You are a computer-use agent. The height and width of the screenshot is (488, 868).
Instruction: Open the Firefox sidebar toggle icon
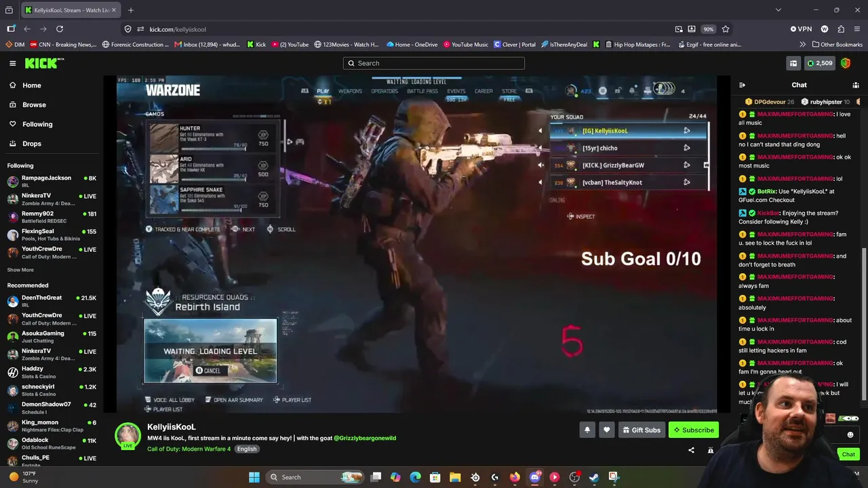(x=11, y=29)
